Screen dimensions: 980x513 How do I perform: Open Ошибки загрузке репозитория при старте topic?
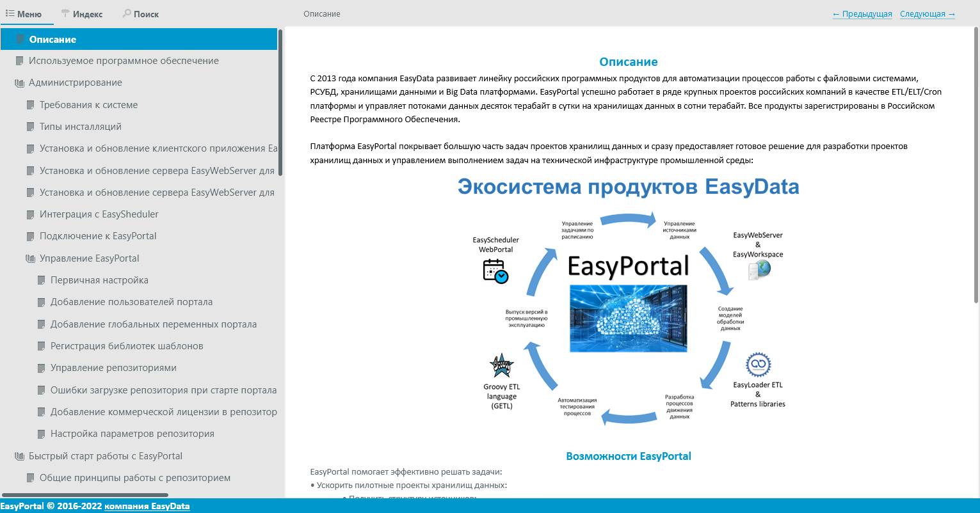[164, 390]
